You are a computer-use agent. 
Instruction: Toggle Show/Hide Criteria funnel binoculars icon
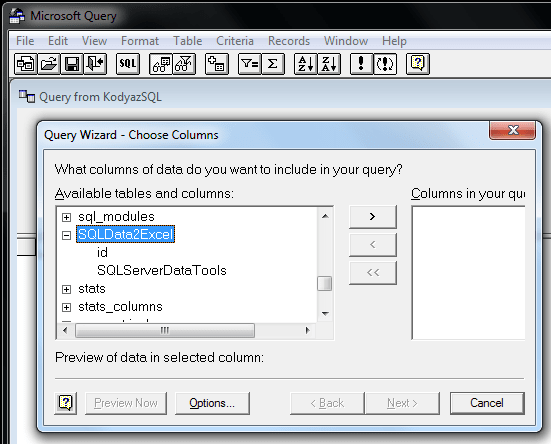184,64
